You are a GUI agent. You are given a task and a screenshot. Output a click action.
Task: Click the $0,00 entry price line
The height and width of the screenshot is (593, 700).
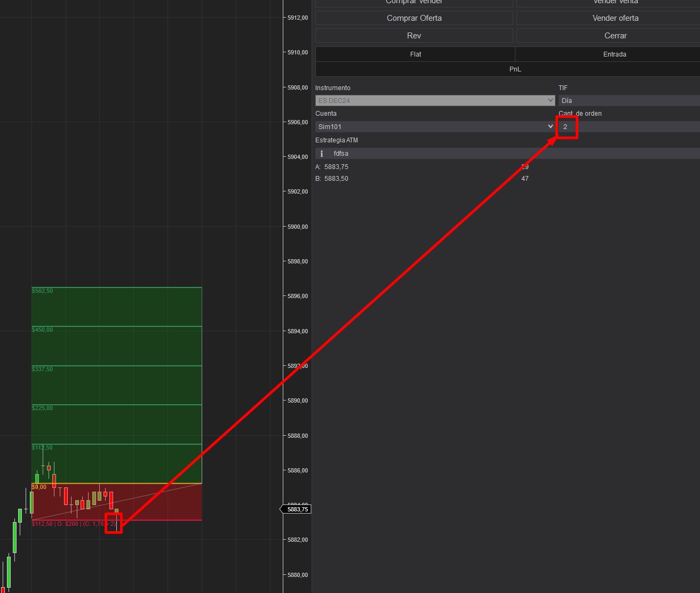point(116,484)
